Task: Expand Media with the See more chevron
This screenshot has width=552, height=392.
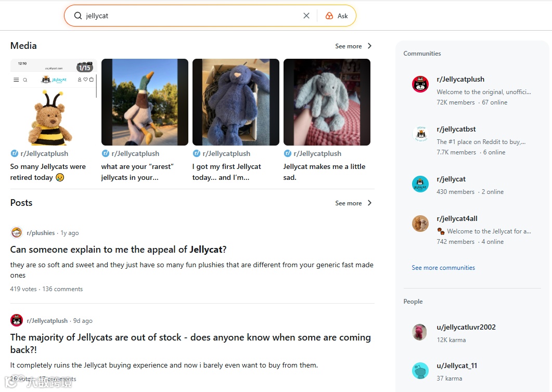Action: point(369,46)
